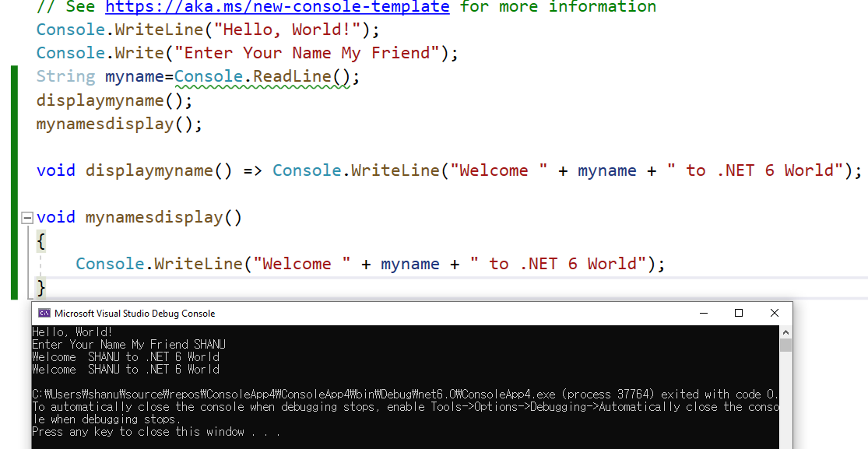Minimize the Debug Console window

(704, 314)
